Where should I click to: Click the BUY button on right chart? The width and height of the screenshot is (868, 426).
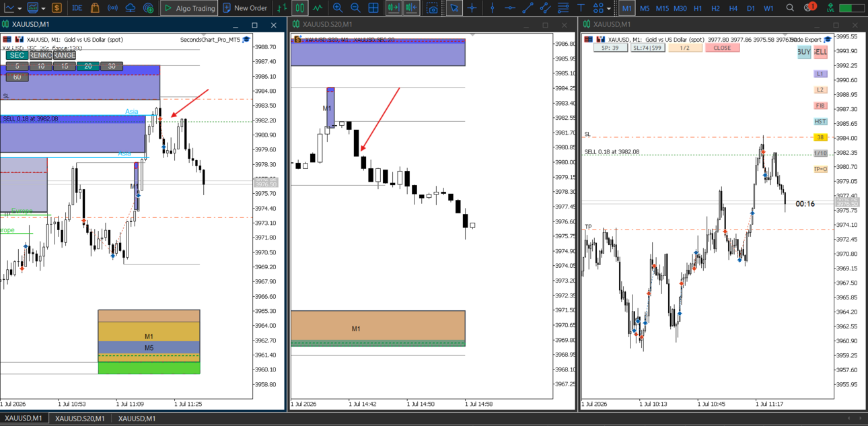[803, 52]
